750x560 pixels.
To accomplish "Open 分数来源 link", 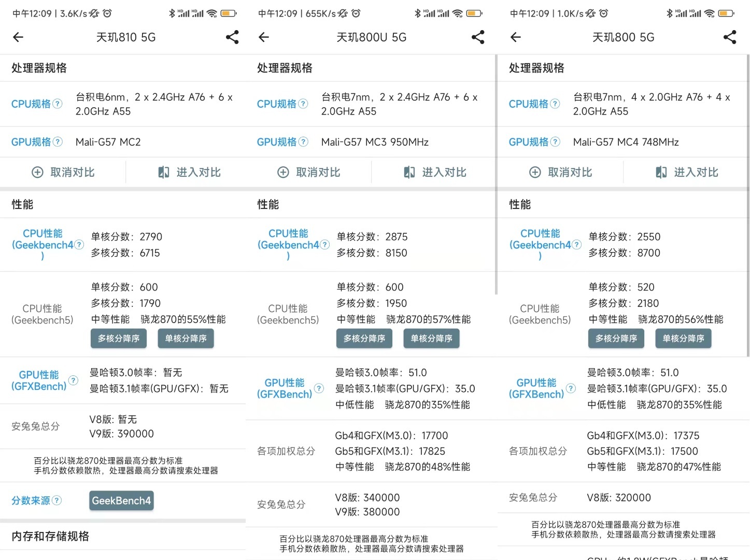I will [x=31, y=500].
